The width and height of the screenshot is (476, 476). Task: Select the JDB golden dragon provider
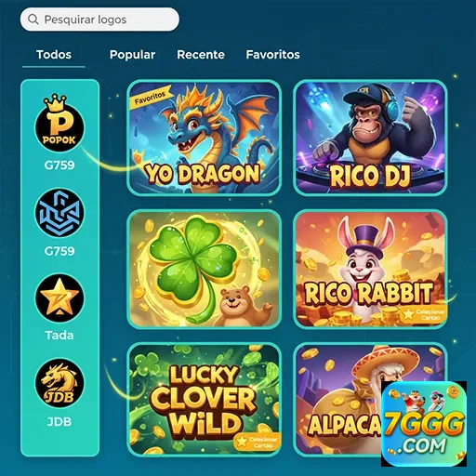59,383
